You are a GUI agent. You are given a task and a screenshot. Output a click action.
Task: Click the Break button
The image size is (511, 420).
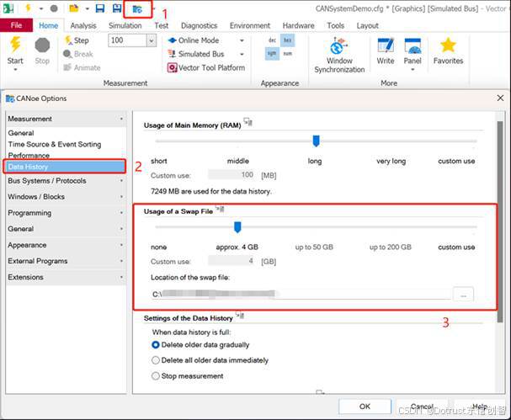click(x=78, y=54)
